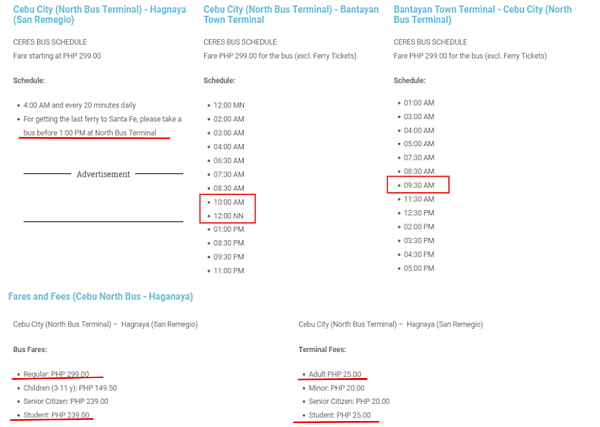This screenshot has width=600, height=427.
Task: Open the Cebu City - Hagnaya (San Remegio) heading link
Action: tap(99, 15)
